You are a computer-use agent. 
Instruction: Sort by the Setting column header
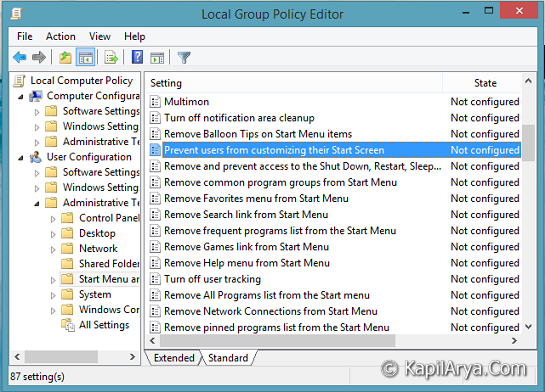(x=294, y=83)
